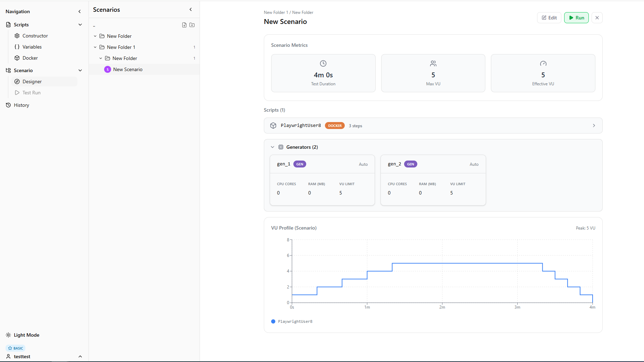The height and width of the screenshot is (362, 644).
Task: Click the 'Auto' label on gen_1
Action: coord(363,164)
